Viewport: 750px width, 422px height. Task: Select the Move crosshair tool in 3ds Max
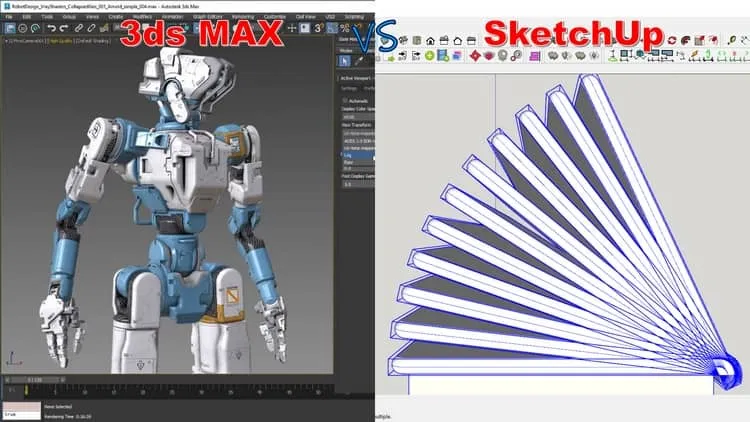[292, 29]
